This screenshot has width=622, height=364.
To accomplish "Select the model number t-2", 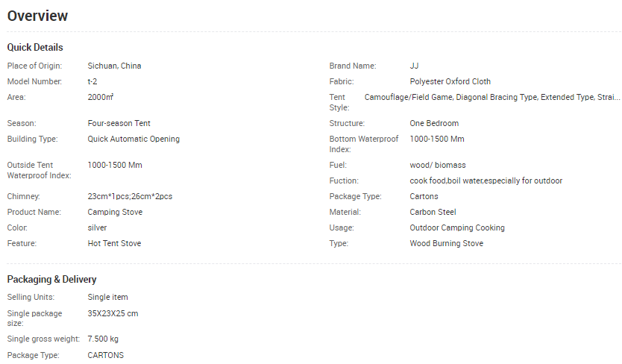I will tap(92, 81).
